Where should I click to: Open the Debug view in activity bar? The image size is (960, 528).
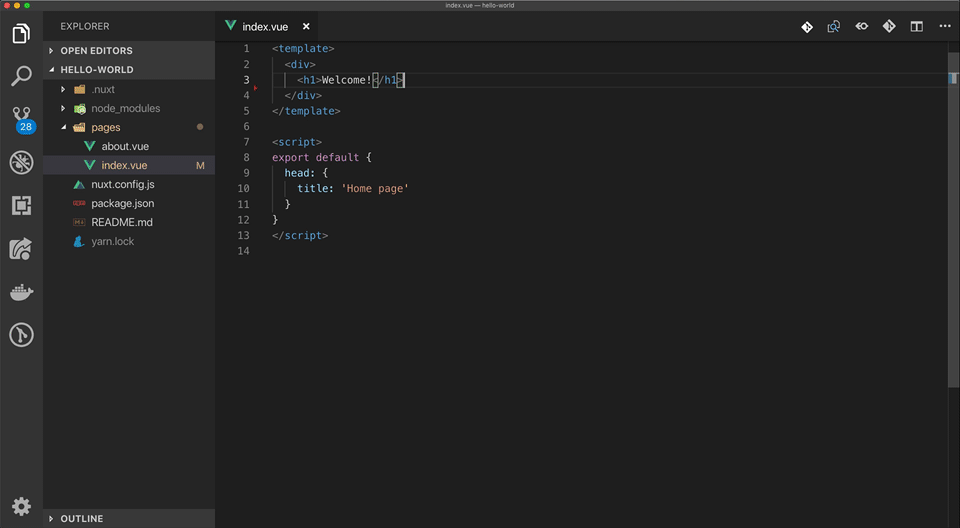coord(21,163)
